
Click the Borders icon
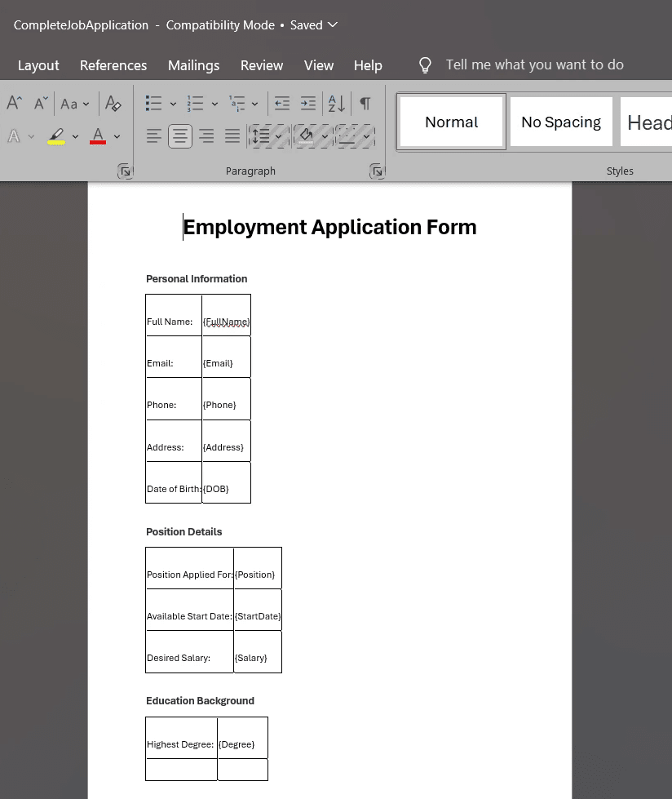coord(347,136)
